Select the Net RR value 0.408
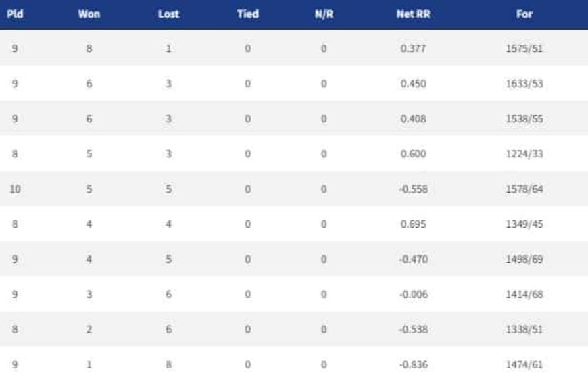The height and width of the screenshot is (392, 588). coord(413,119)
